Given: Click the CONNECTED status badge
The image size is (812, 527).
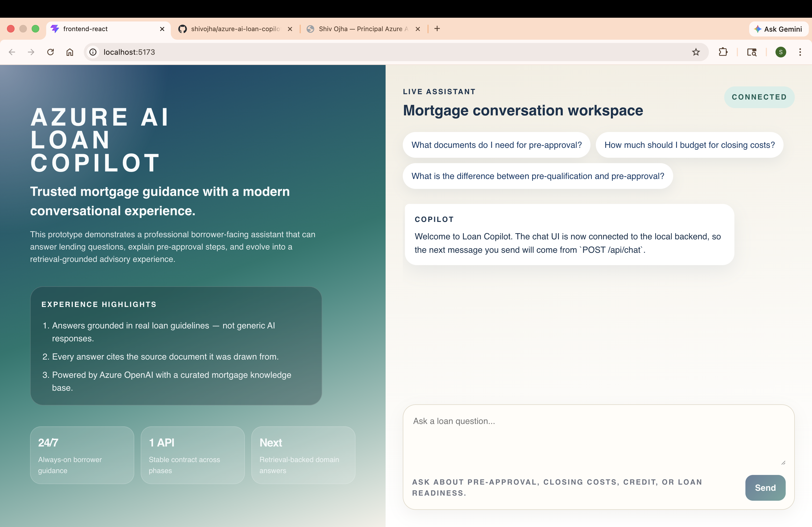Looking at the screenshot, I should click(759, 97).
